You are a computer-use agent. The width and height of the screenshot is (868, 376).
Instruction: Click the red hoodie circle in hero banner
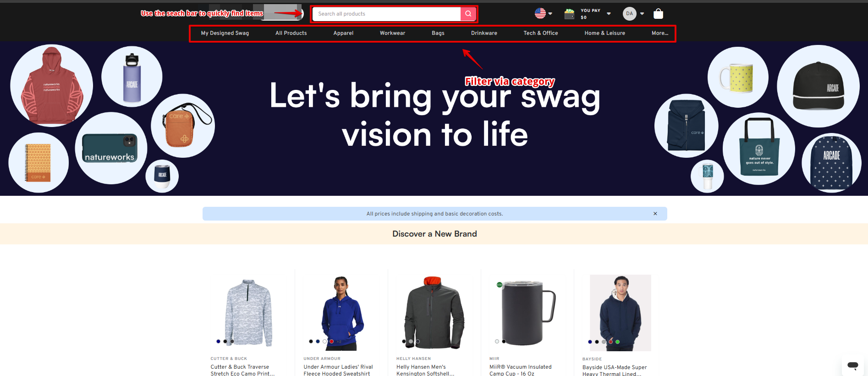(x=52, y=86)
